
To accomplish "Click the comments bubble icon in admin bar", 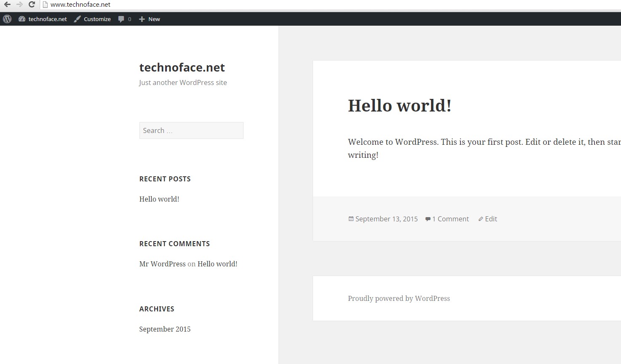I will [121, 19].
